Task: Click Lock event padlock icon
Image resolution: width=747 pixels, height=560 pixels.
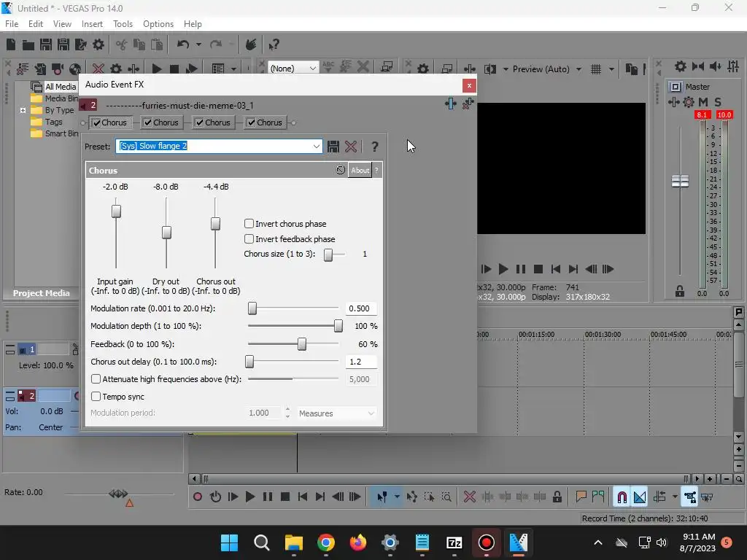Action: 557,497
